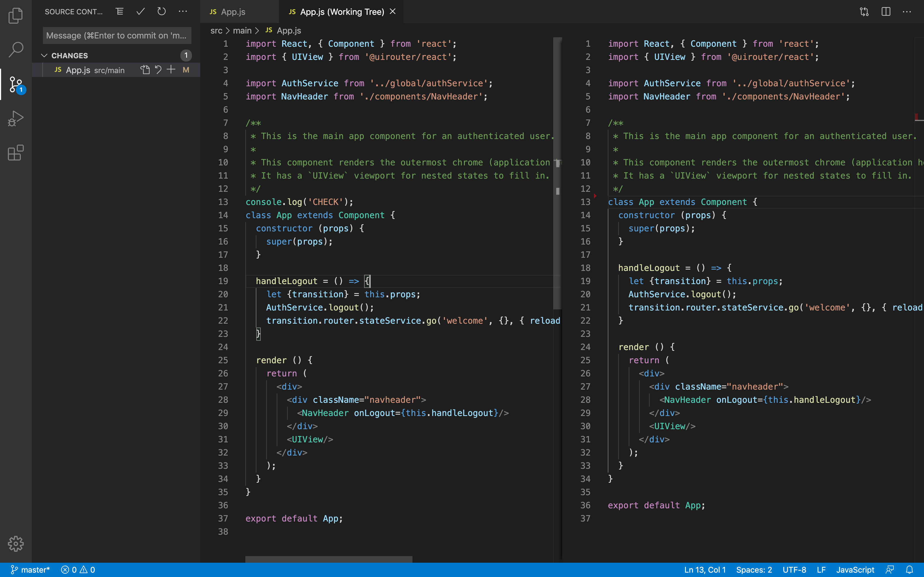Commit changes with the checkmark icon

click(140, 12)
